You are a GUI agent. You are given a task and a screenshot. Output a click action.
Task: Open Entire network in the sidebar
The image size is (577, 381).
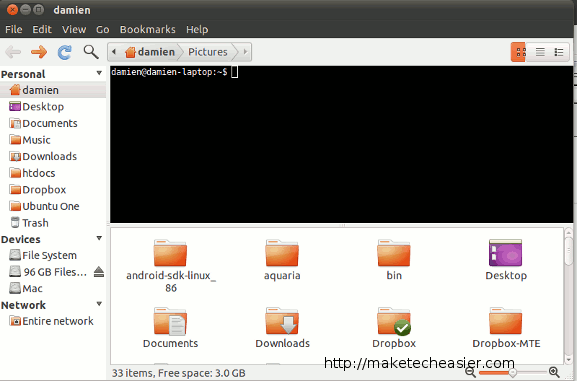coord(53,321)
